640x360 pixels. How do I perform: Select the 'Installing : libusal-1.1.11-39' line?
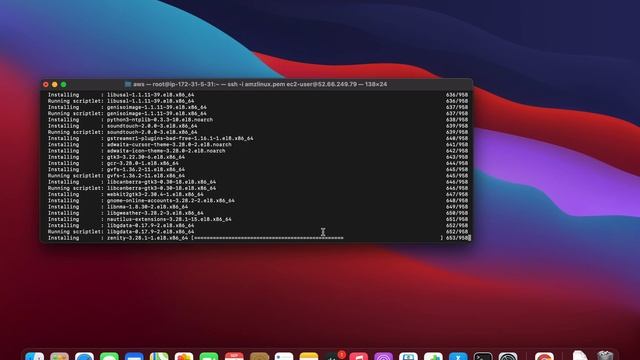tap(258, 95)
